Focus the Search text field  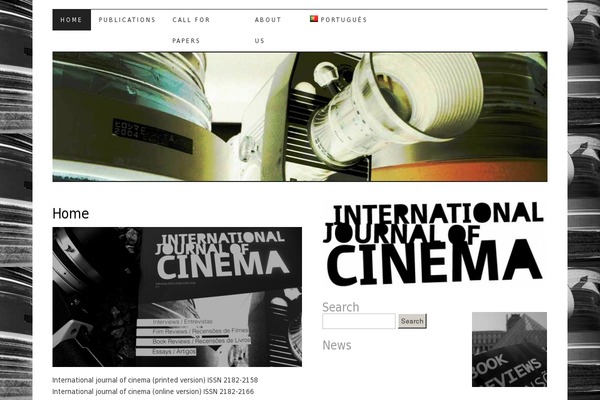pyautogui.click(x=359, y=321)
